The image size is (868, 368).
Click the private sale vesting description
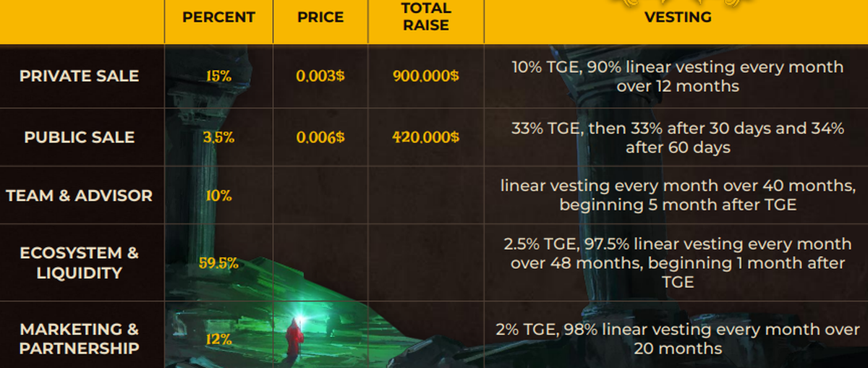coord(678,77)
